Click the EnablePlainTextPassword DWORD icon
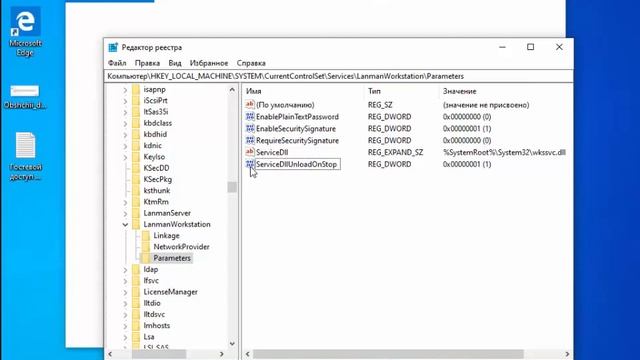640x360 pixels. 250,116
